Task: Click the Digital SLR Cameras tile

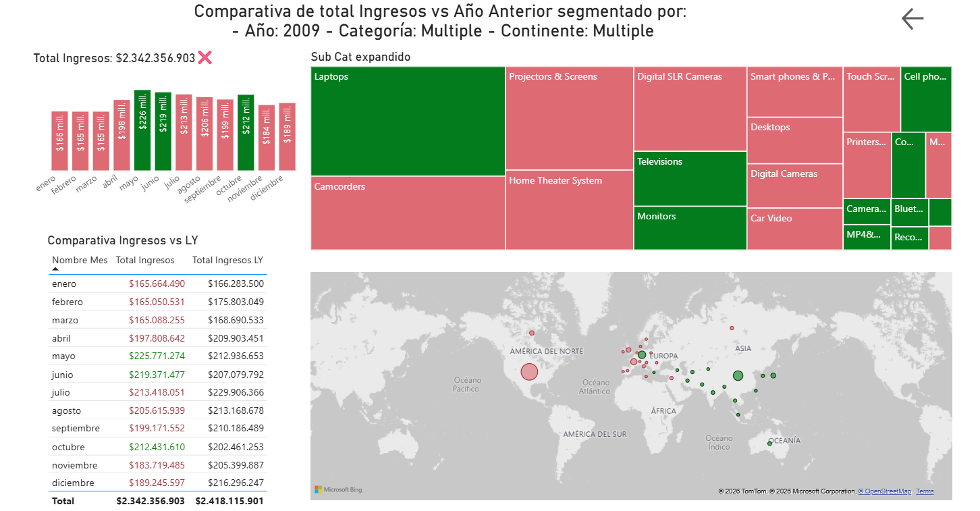Action: 690,109
